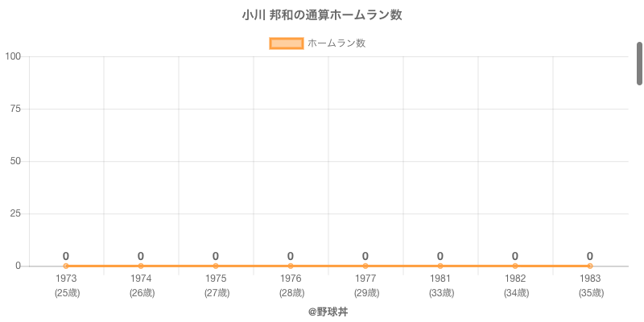The image size is (644, 322).
Task: Click the 1973 (25歳) axis label
Action: 66,286
